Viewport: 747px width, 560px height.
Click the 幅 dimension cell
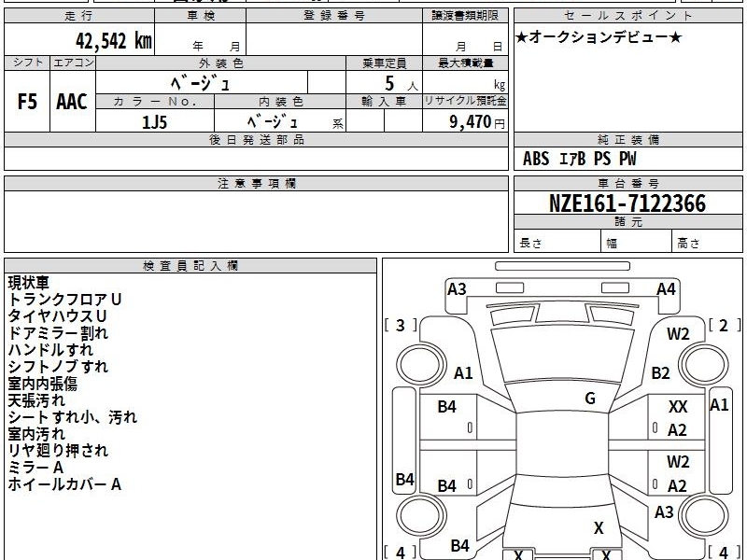pos(637,241)
